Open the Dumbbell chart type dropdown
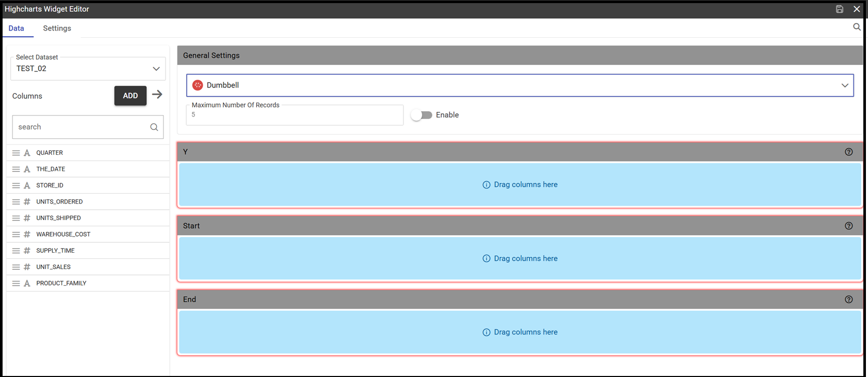This screenshot has height=377, width=868. coord(520,85)
